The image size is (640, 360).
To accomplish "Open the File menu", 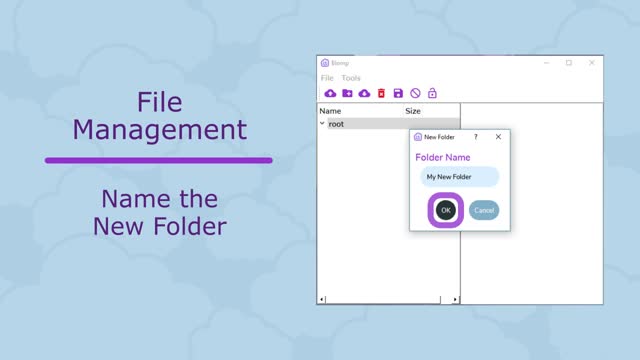I will tap(327, 78).
